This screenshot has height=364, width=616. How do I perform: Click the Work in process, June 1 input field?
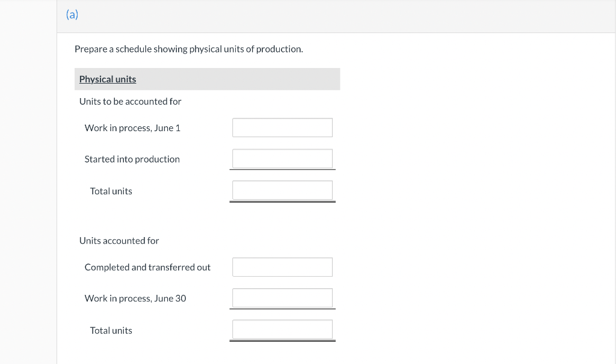(282, 128)
